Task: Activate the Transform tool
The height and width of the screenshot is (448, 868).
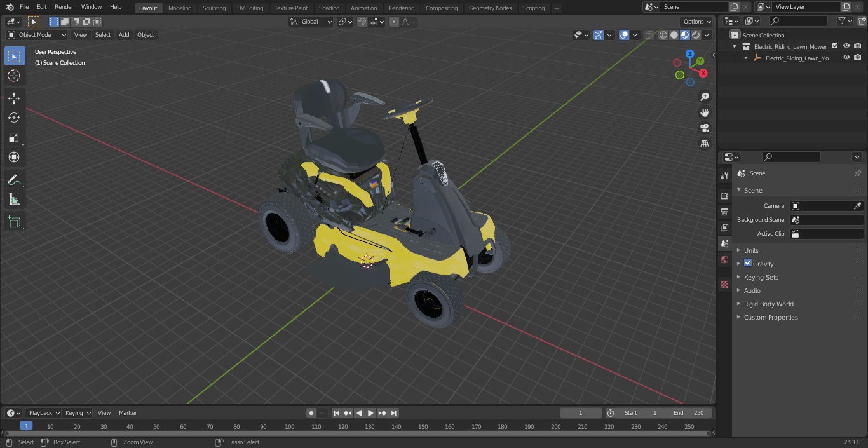Action: tap(14, 157)
